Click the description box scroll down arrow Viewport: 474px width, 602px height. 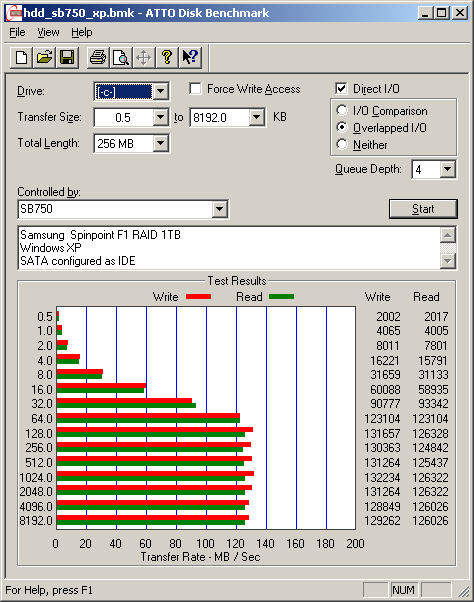[x=448, y=261]
